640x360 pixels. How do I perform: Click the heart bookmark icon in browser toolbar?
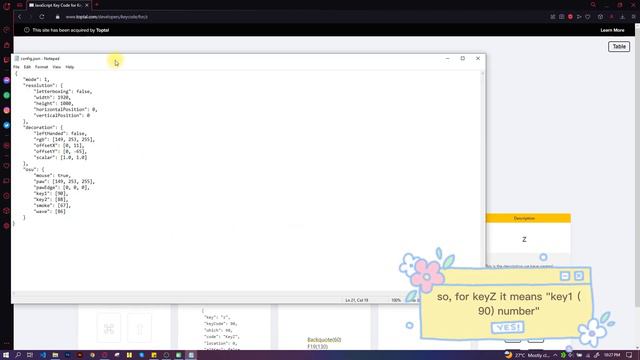588,17
